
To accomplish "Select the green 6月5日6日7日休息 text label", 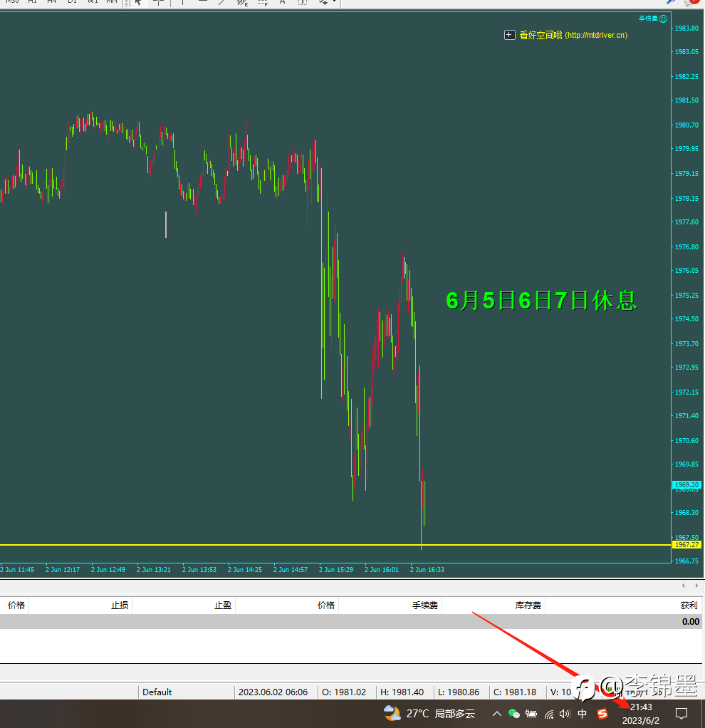I will [541, 301].
